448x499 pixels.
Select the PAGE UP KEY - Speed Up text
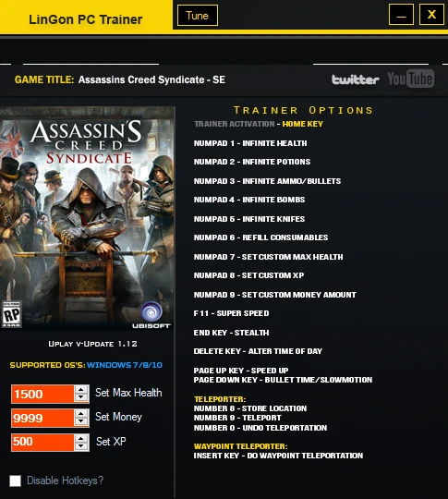(241, 371)
